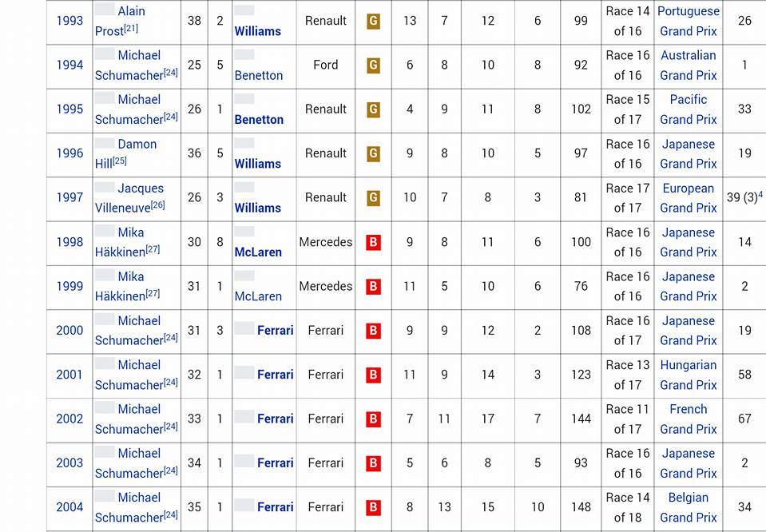This screenshot has width=766, height=532.
Task: Open the 1993 season link
Action: click(69, 22)
